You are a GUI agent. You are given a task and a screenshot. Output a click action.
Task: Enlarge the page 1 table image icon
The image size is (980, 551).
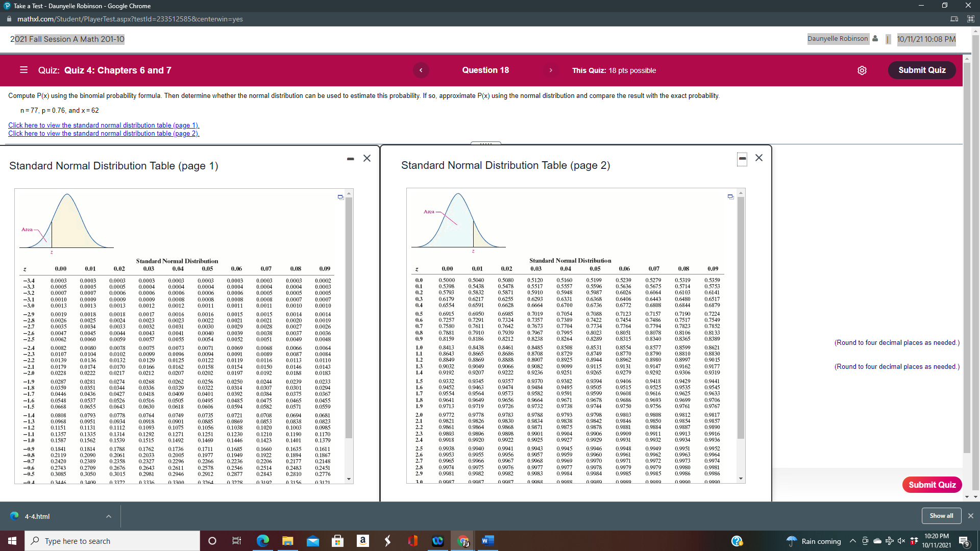coord(340,197)
